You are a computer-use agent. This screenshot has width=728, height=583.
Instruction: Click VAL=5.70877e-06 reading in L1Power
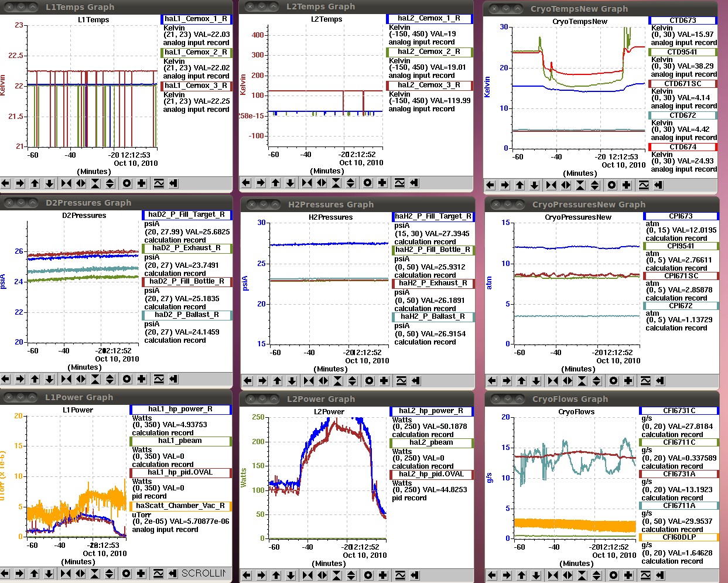click(x=194, y=521)
